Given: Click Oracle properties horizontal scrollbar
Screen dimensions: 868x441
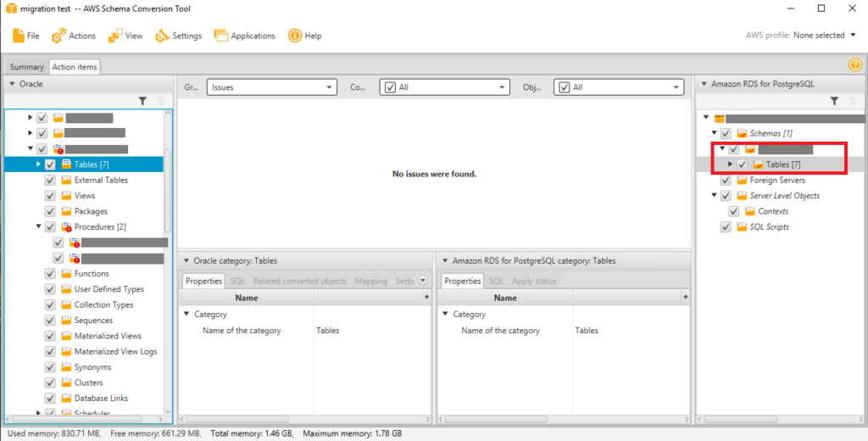Looking at the screenshot, I should point(237,420).
